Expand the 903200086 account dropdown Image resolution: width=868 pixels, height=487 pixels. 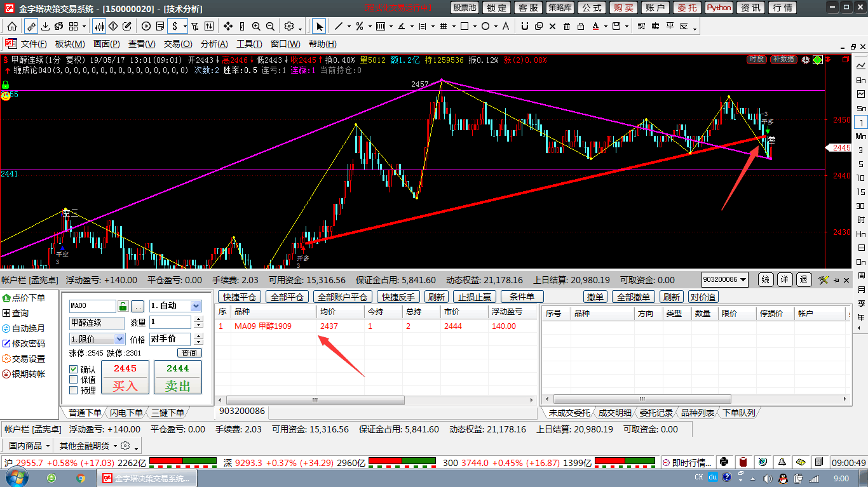[743, 280]
